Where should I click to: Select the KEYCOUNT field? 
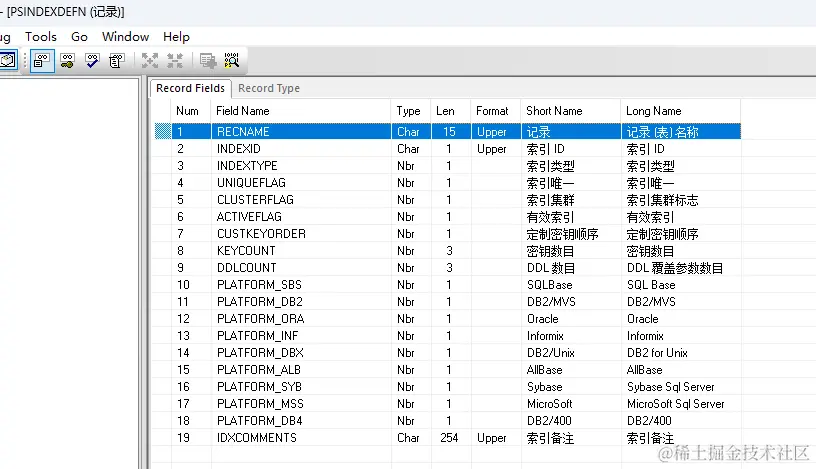pyautogui.click(x=246, y=251)
